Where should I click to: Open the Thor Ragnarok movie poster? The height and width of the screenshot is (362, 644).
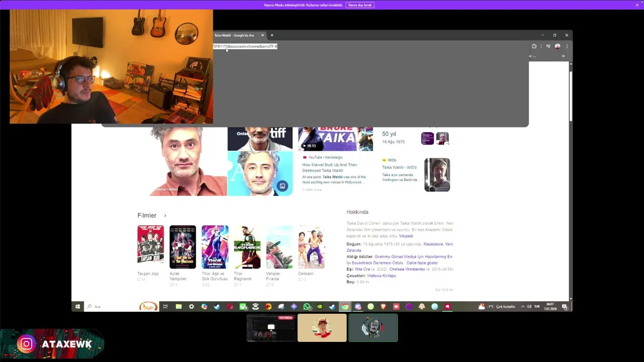[247, 247]
